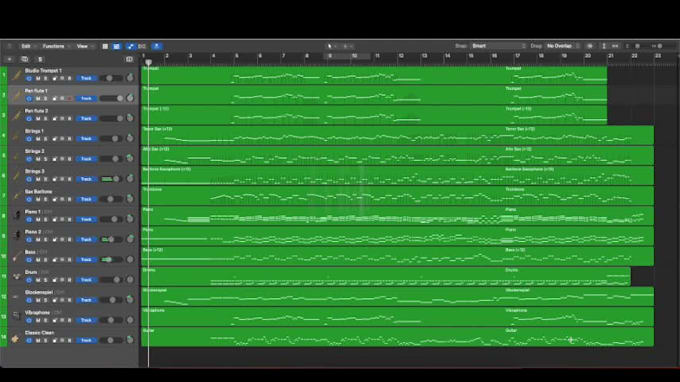Select the Glockenspiel track name

click(39, 292)
